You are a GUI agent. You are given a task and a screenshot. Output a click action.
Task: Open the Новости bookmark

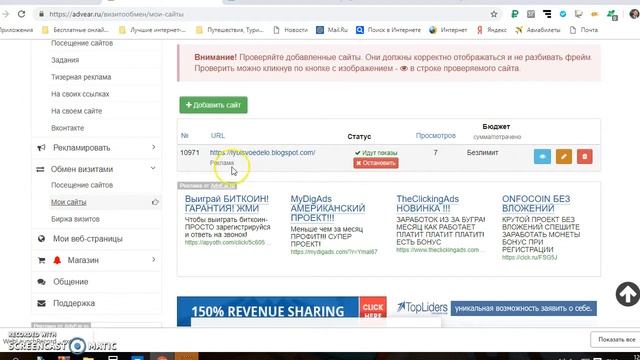pyautogui.click(x=291, y=30)
